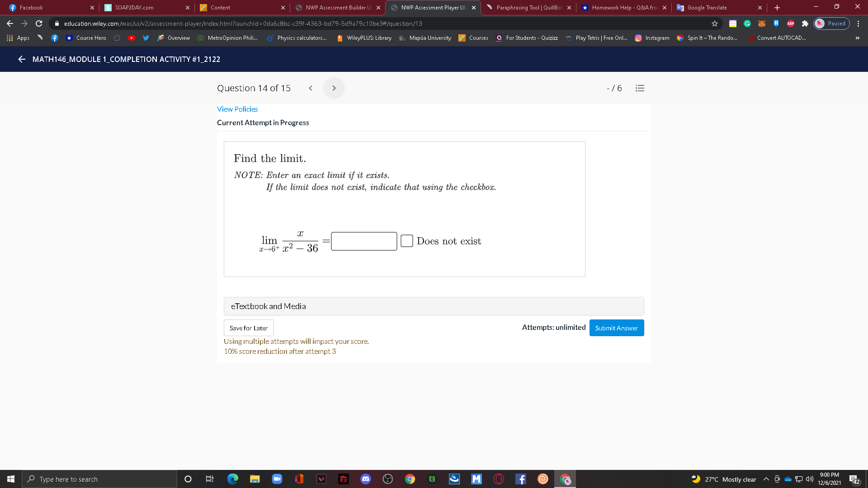
Task: Click back arrow beside MATH146 title
Action: pos(21,59)
